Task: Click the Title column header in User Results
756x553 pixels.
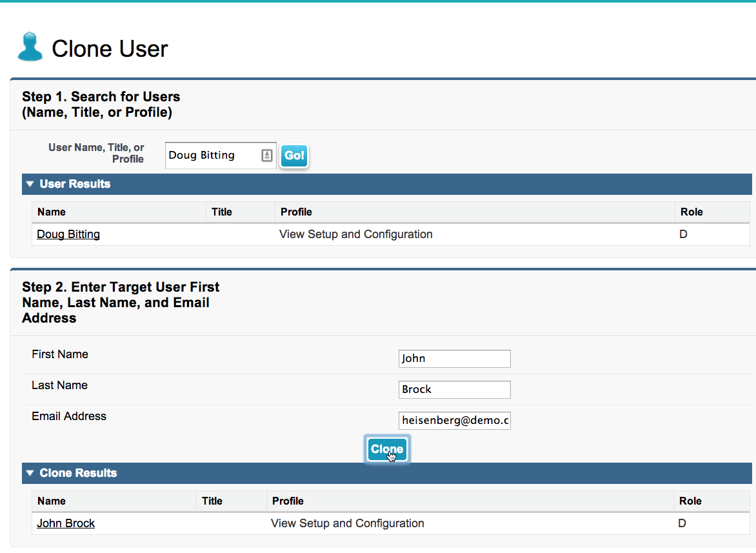Action: [221, 212]
